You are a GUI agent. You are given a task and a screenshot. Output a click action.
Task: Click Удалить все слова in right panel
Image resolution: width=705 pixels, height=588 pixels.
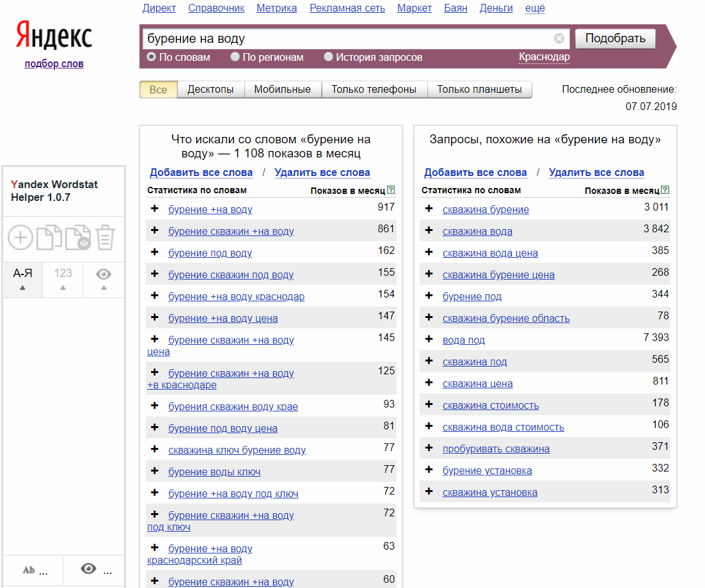pyautogui.click(x=597, y=173)
